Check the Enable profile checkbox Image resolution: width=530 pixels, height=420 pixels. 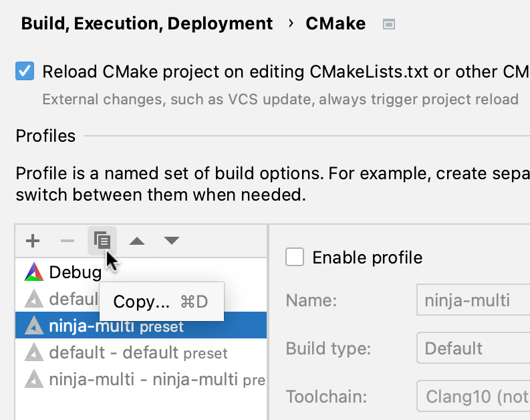[295, 257]
